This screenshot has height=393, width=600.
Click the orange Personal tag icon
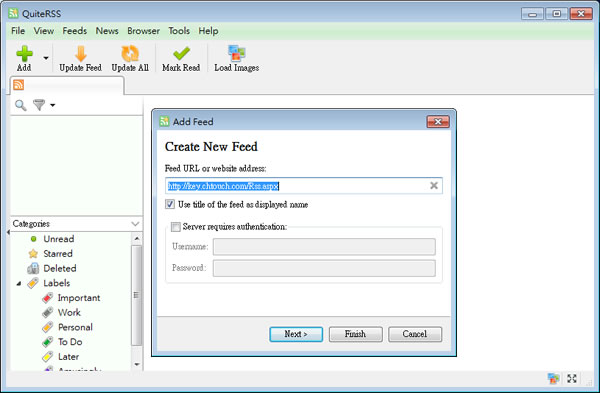[x=47, y=327]
